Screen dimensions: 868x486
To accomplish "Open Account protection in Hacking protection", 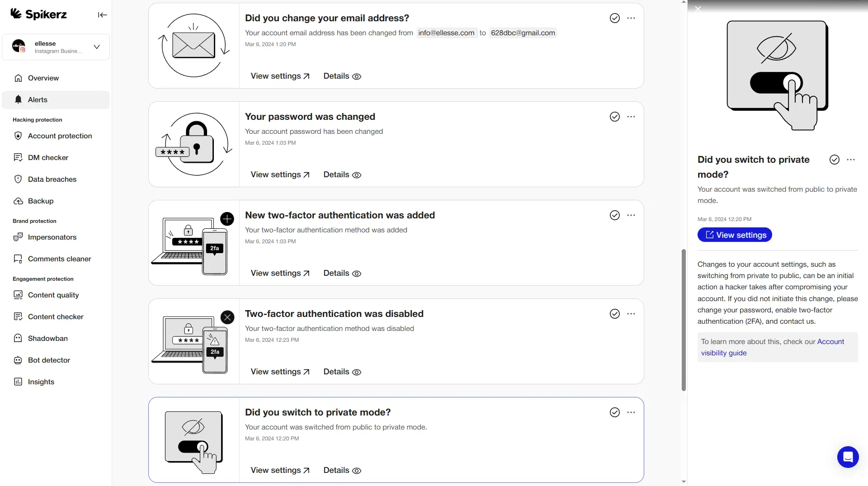I will pyautogui.click(x=60, y=136).
